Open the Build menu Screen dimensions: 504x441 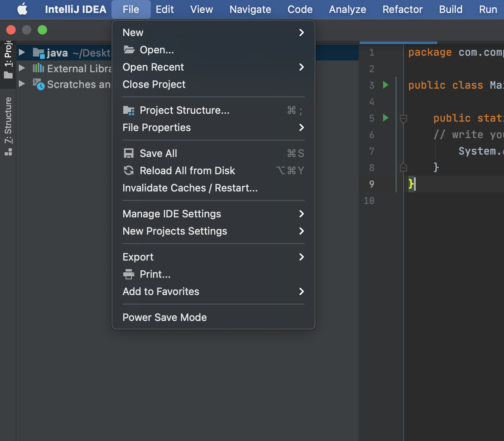(x=451, y=9)
